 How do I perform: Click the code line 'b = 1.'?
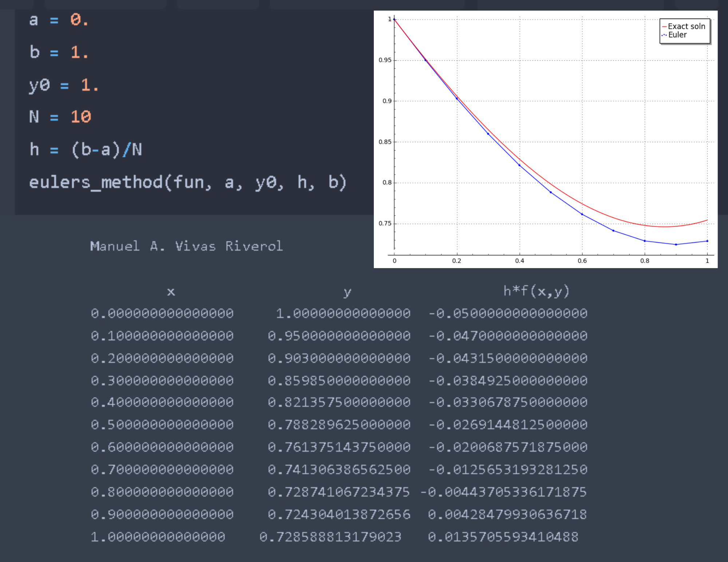(59, 52)
